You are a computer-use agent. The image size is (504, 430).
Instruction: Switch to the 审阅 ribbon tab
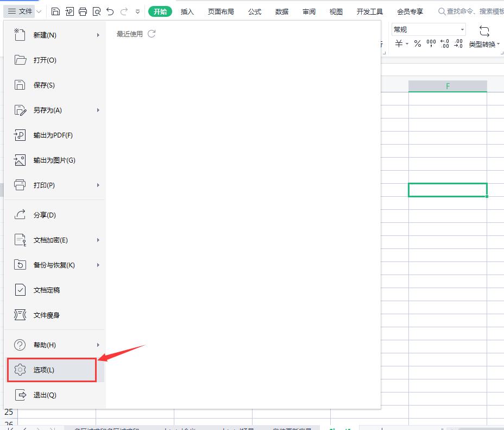pos(309,12)
